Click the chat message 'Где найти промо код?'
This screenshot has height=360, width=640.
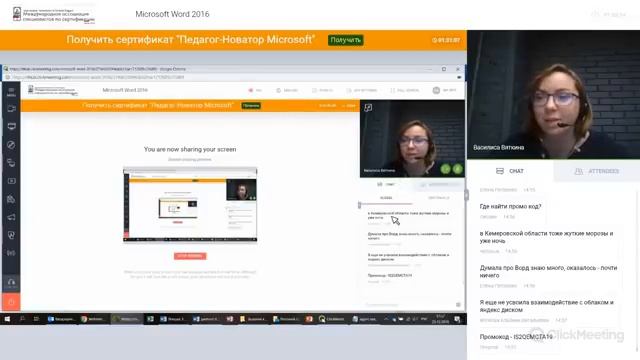pos(510,207)
